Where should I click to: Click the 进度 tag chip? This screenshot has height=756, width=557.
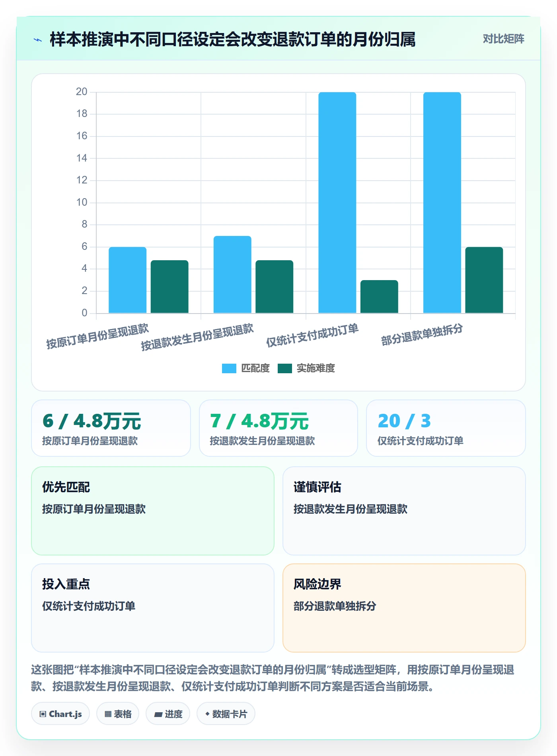coord(168,714)
